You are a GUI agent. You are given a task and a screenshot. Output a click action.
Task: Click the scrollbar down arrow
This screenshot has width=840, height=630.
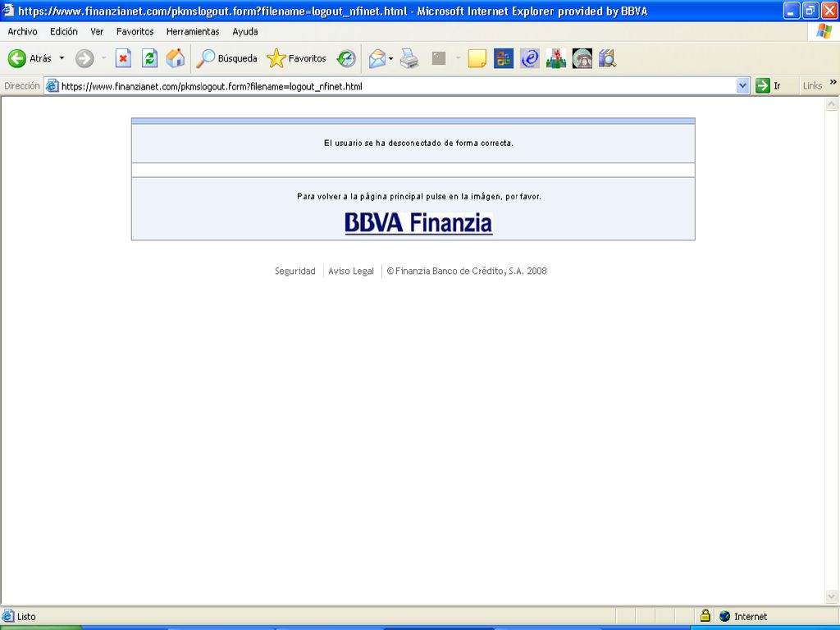[x=832, y=596]
